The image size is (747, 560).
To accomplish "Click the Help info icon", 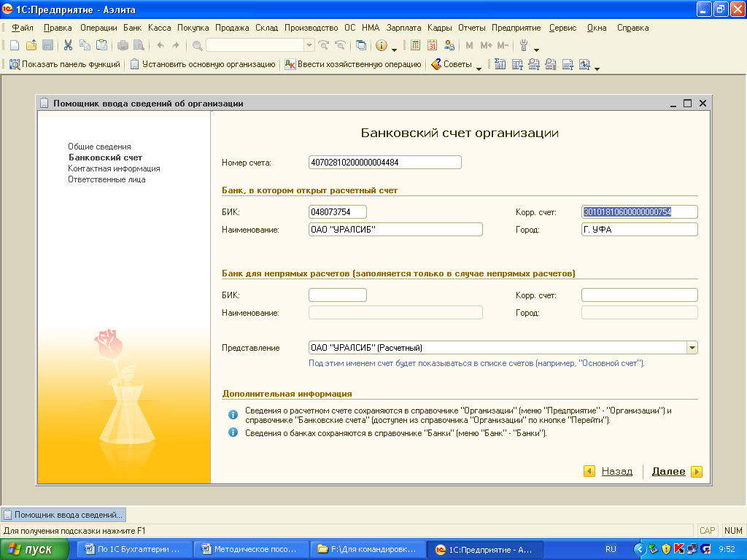I will 381,45.
